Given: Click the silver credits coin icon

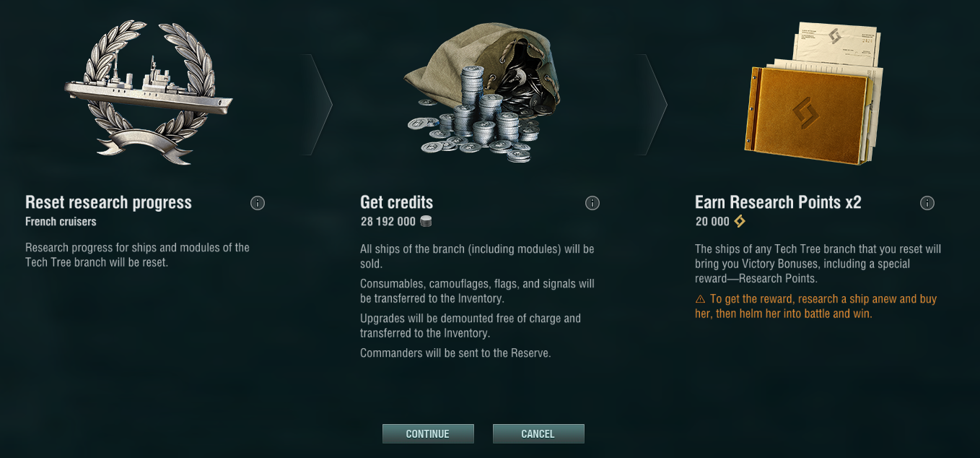Looking at the screenshot, I should 426,222.
